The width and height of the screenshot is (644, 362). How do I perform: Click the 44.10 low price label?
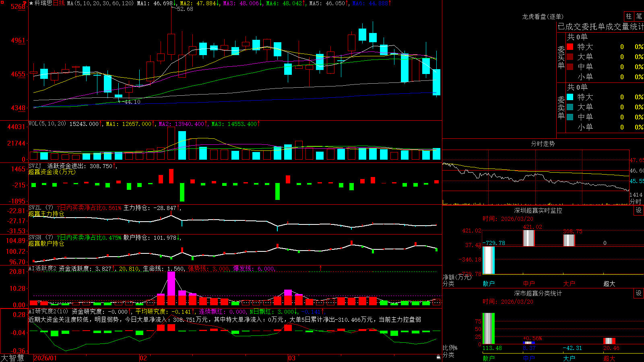tap(132, 102)
